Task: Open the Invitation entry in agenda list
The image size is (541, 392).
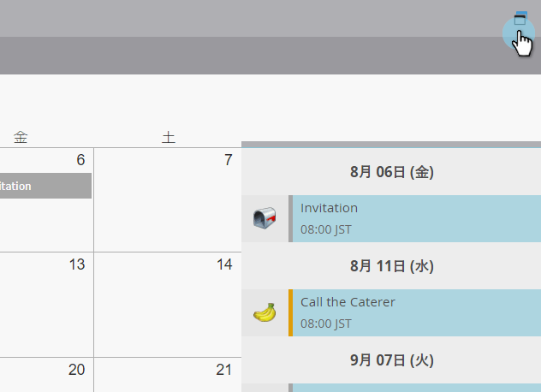Action: [414, 218]
